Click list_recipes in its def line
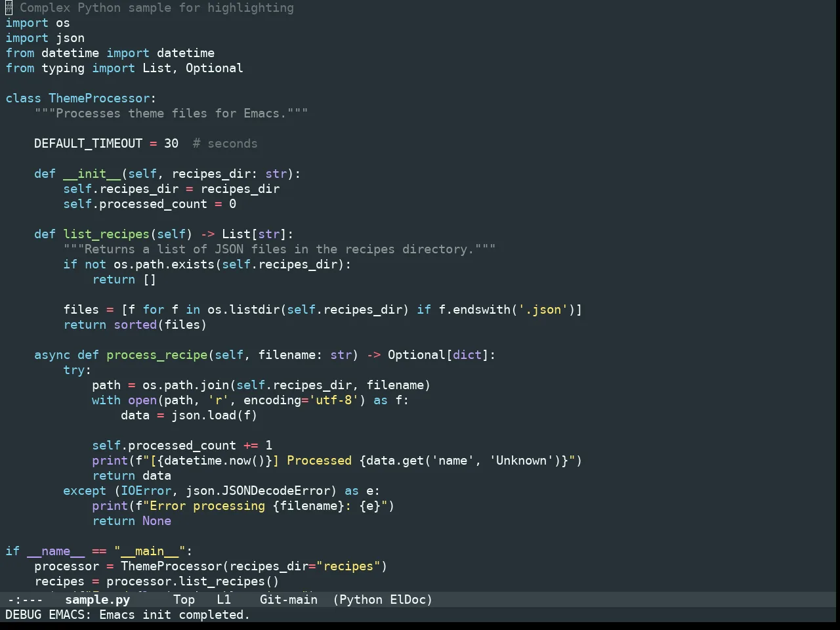 [106, 234]
